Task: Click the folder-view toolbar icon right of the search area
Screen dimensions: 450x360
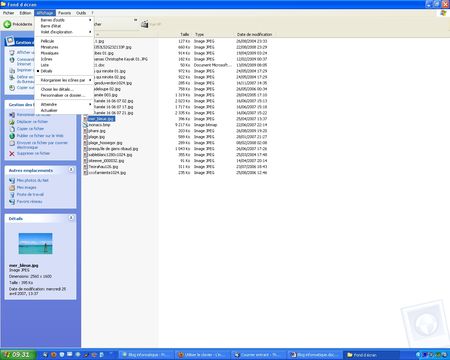Action: 144,24
